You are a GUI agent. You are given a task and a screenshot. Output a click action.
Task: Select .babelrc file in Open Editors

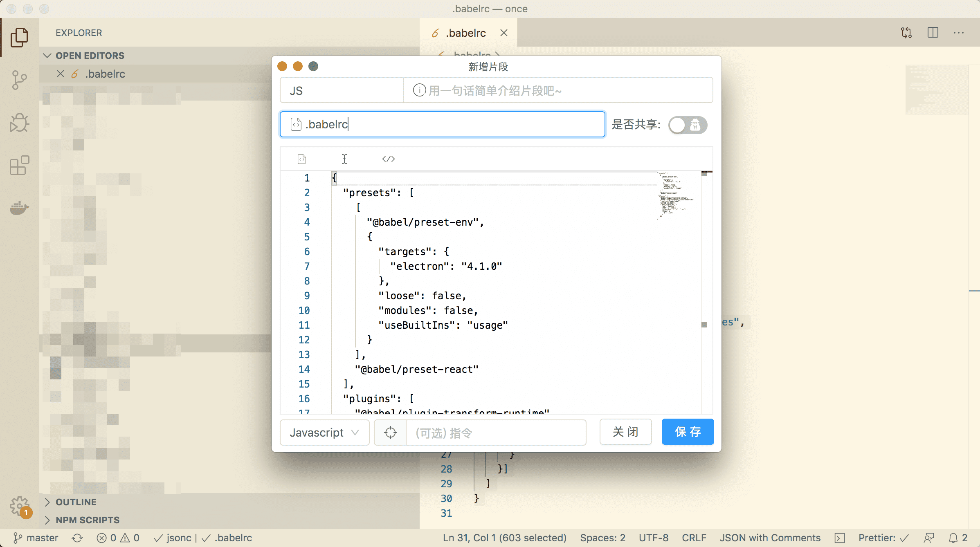coord(105,74)
